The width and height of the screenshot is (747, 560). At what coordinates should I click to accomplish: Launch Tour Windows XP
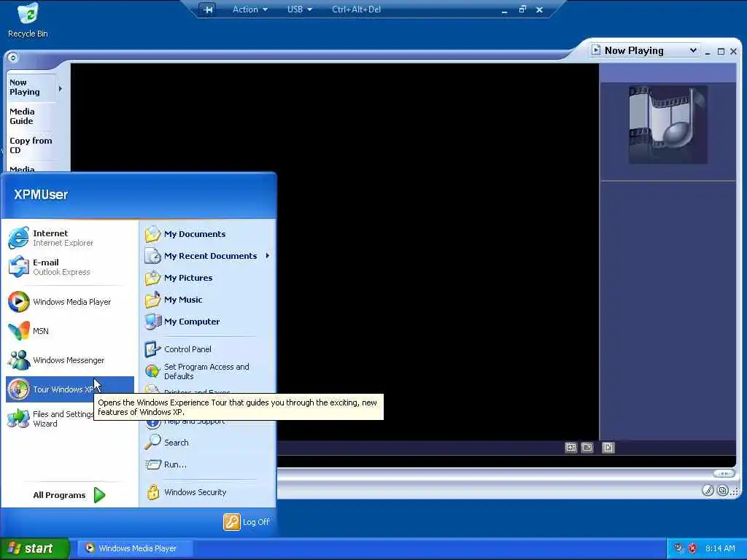[x=69, y=389]
